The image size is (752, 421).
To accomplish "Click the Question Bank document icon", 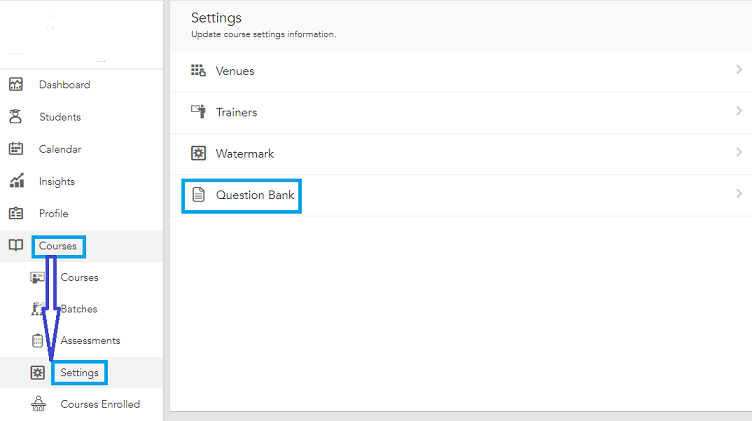I will tap(199, 195).
